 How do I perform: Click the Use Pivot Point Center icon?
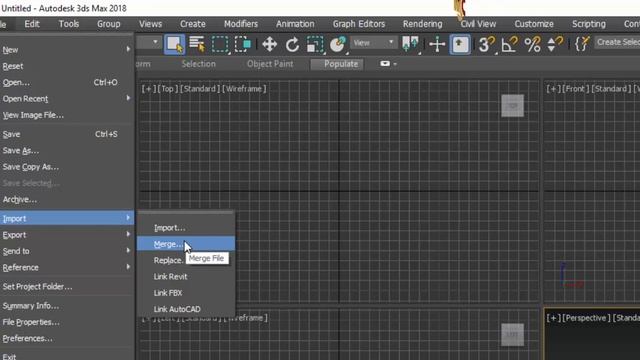tap(410, 44)
